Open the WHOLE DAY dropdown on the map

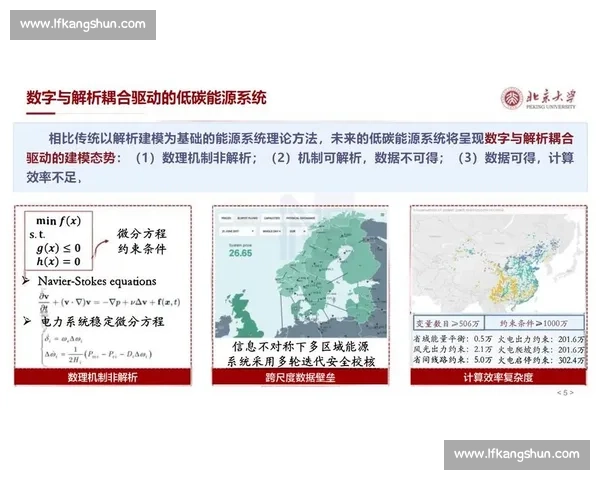[x=272, y=231]
